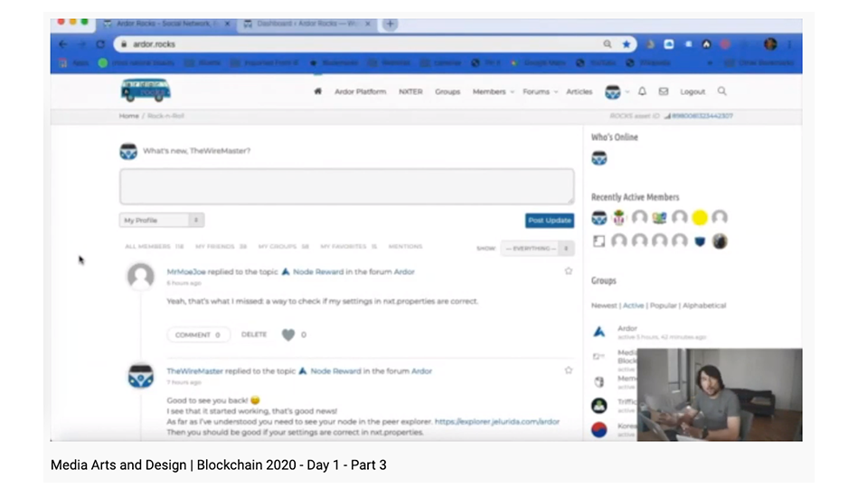
Task: Bookmark the page with the address bar star
Action: (626, 44)
